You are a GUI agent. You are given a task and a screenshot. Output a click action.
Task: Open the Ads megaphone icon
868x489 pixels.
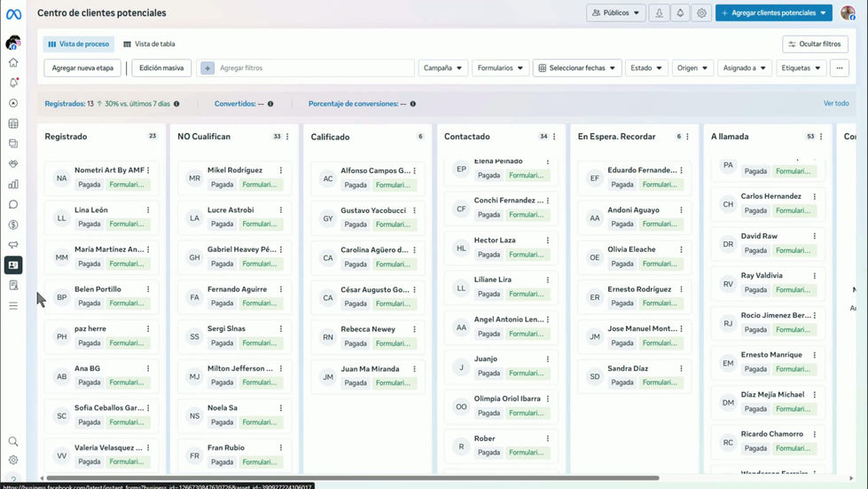[13, 245]
